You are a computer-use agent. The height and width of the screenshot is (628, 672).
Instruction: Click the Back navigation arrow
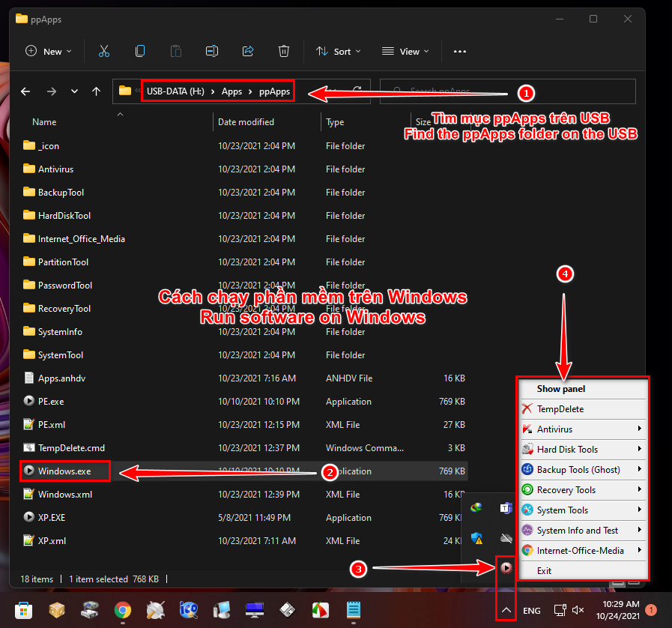coord(25,91)
